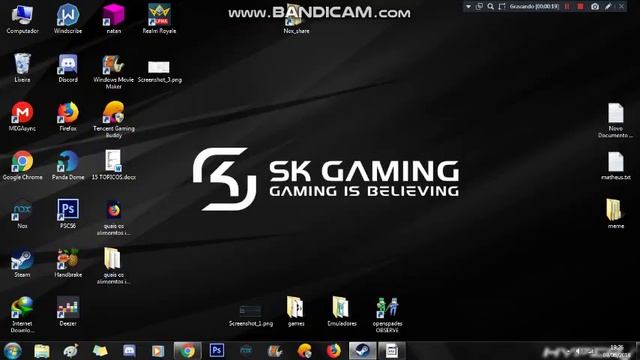Image resolution: width=640 pixels, height=360 pixels.
Task: Open the Bandicam bar dropdown arrow
Action: pyautogui.click(x=468, y=7)
